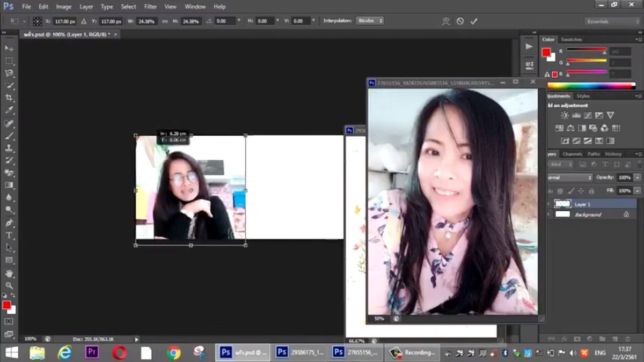Switch to the Styles tab
The height and width of the screenshot is (362, 644).
pos(583,97)
